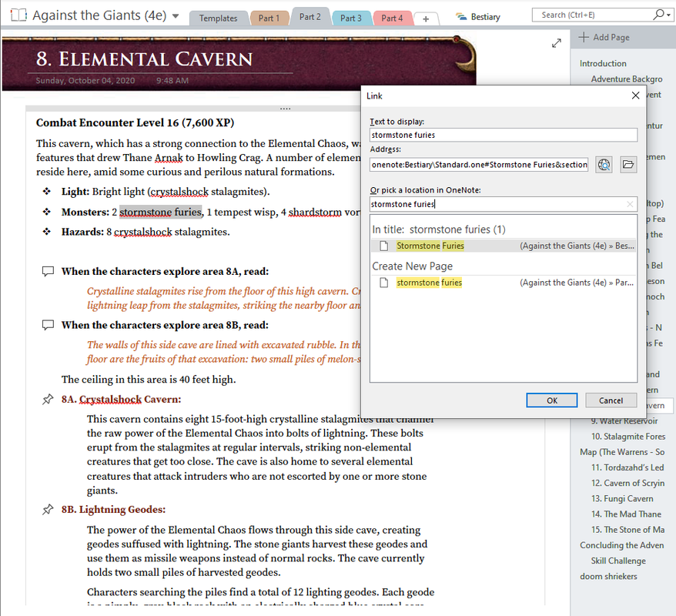Select the Part 2 section tab
676x616 pixels.
coord(310,17)
